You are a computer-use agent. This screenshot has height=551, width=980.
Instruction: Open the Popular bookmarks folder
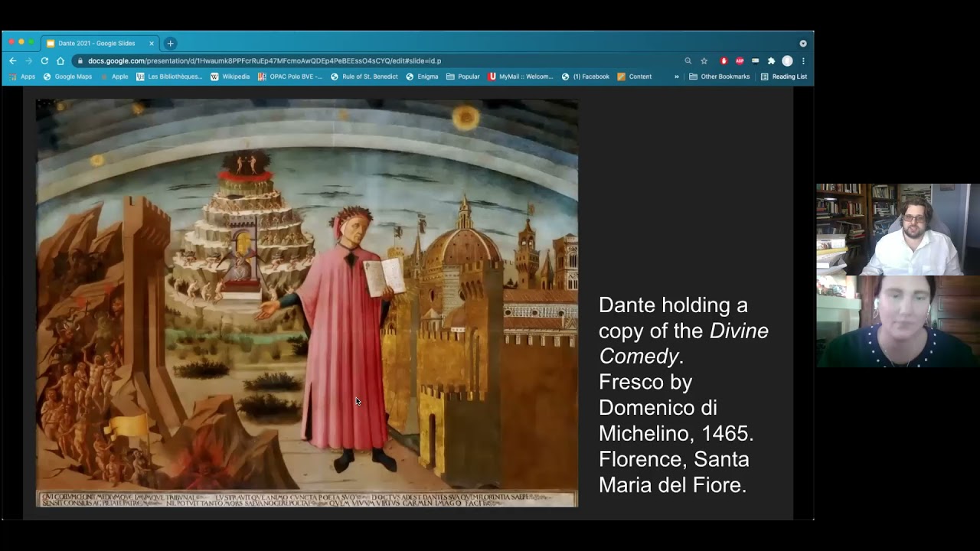point(463,77)
